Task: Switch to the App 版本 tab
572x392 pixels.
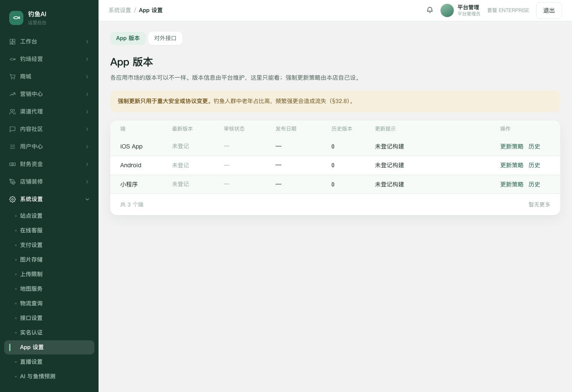Action: pyautogui.click(x=128, y=38)
